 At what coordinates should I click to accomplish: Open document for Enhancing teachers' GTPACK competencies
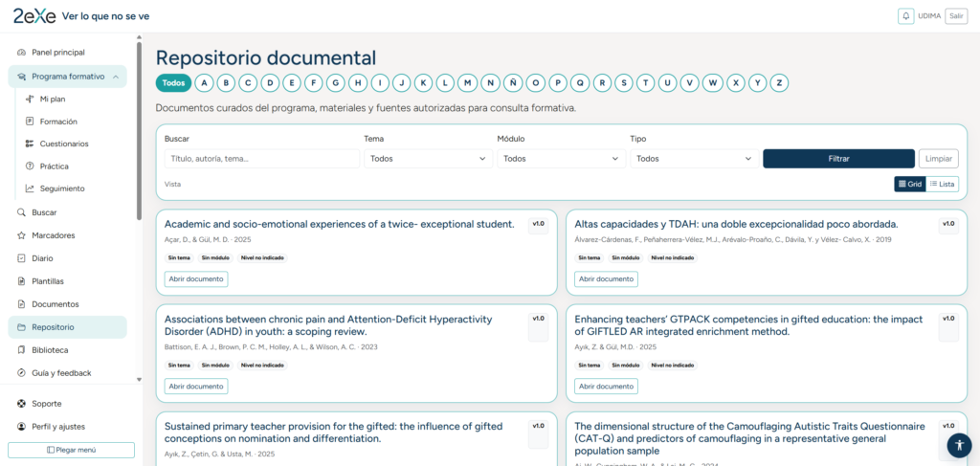(x=606, y=387)
